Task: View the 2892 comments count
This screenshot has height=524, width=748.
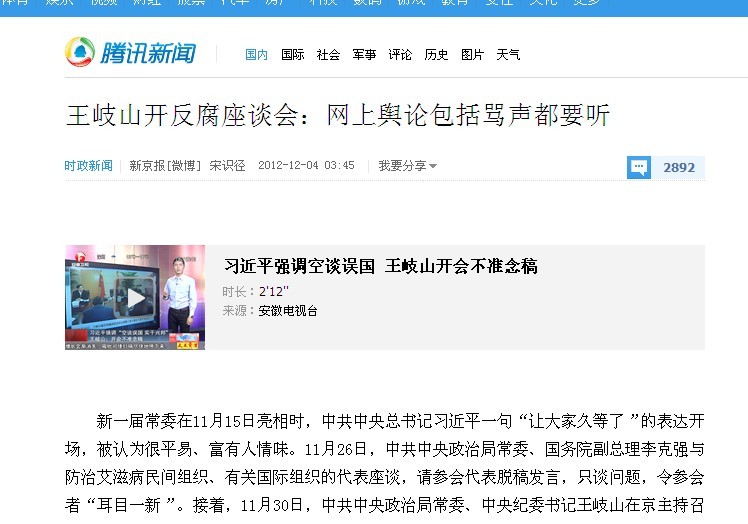Action: (678, 168)
